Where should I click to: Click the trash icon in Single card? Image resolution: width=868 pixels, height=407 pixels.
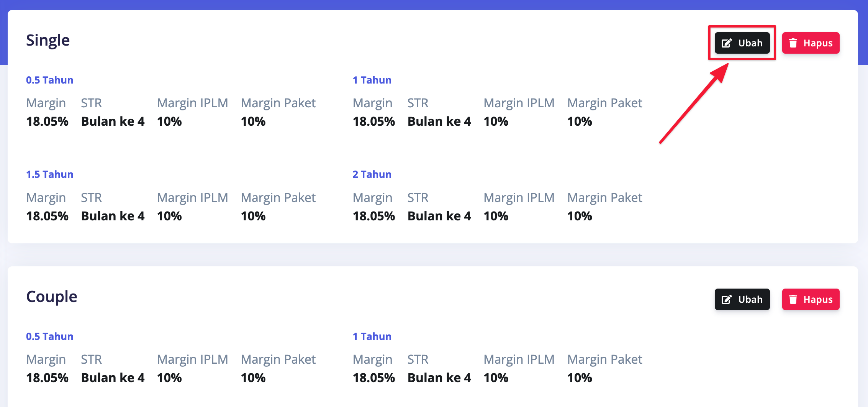[793, 43]
